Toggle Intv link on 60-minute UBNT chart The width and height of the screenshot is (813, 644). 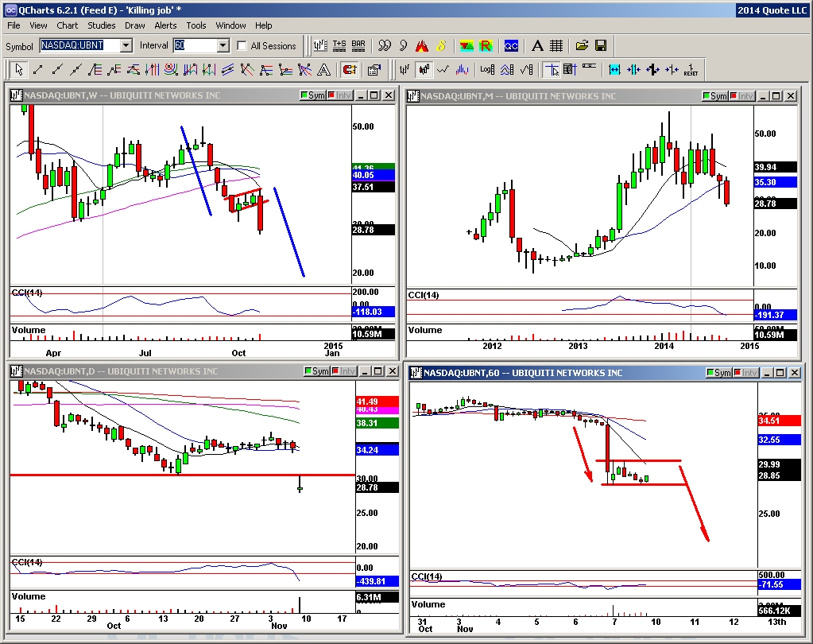pyautogui.click(x=745, y=373)
